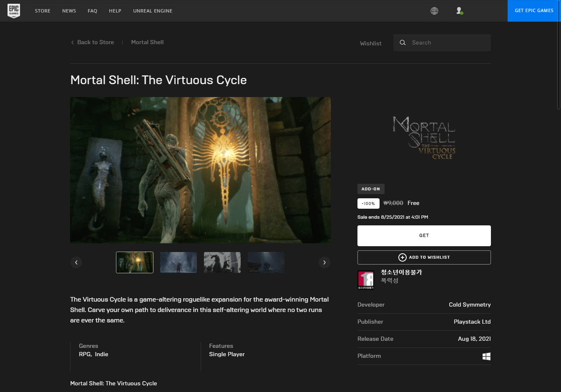
Task: Click the Genres label
Action: [88, 346]
